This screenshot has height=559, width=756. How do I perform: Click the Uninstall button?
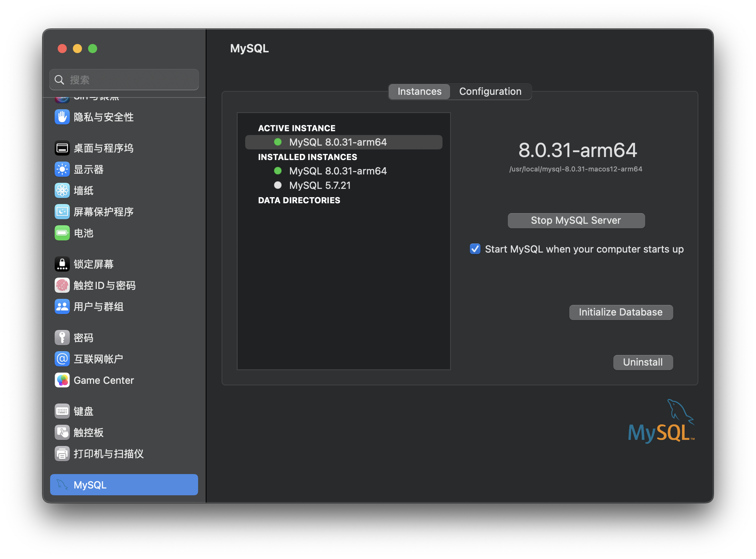pyautogui.click(x=643, y=363)
